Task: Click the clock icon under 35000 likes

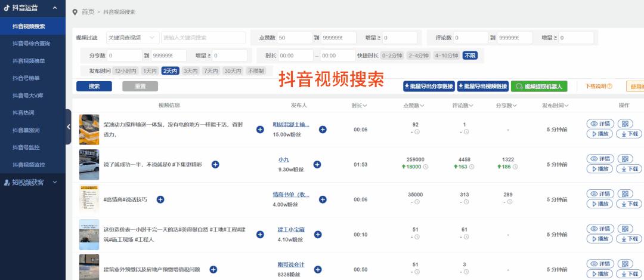Action: click(x=417, y=202)
